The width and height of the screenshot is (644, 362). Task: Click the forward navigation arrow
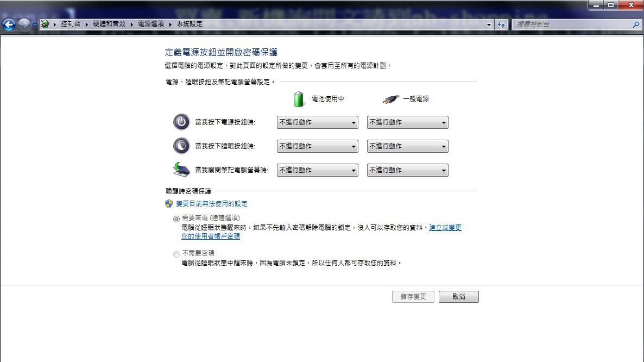(x=24, y=24)
